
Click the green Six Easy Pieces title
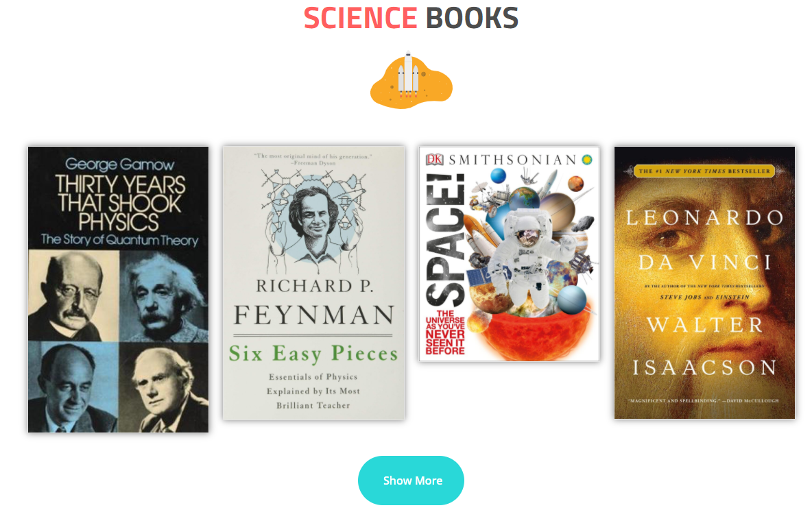[x=313, y=354]
